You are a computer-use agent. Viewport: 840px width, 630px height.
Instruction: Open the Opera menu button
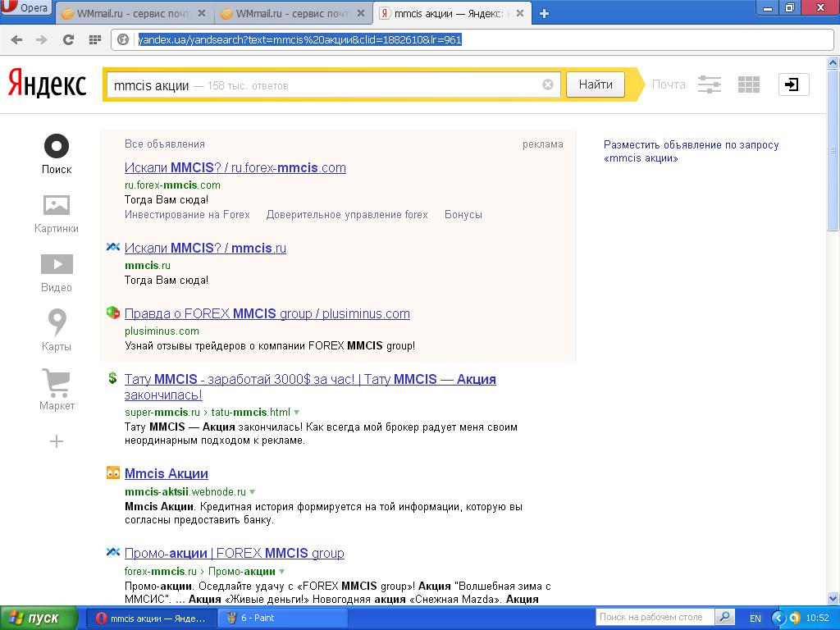[x=25, y=8]
